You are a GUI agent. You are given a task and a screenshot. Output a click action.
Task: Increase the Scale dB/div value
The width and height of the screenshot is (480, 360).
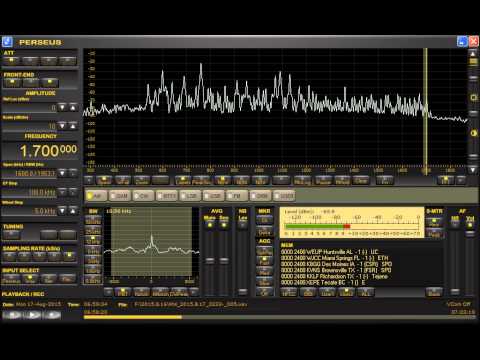pyautogui.click(x=73, y=126)
